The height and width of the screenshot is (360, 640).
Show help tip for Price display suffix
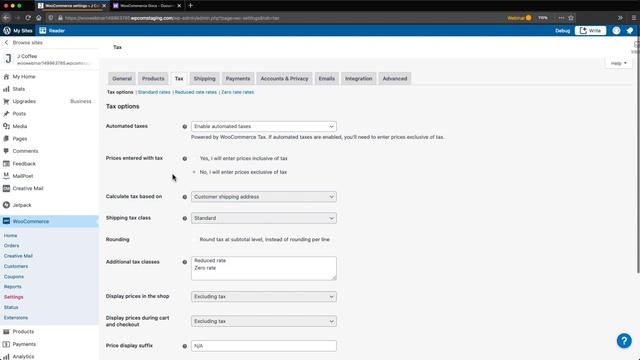point(184,346)
